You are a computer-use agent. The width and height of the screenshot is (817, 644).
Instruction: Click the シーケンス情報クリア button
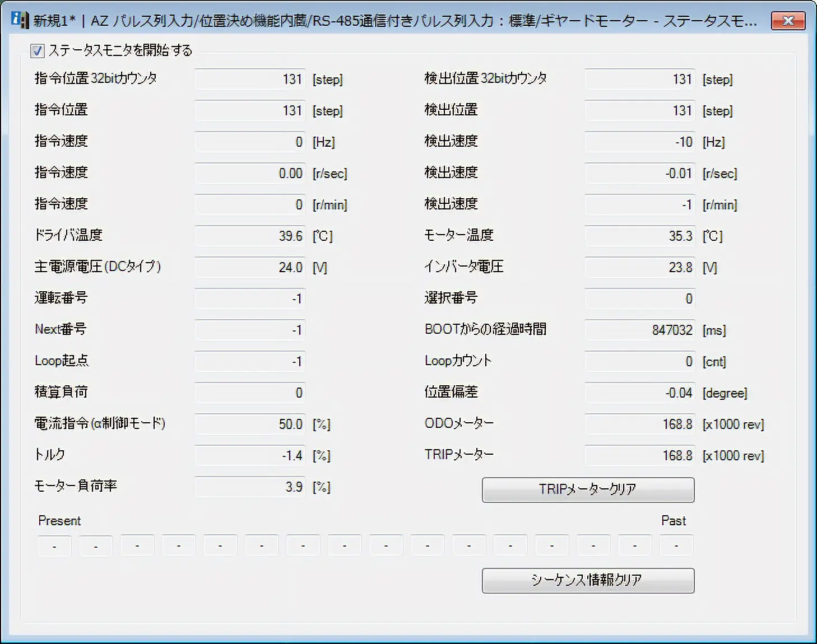tap(588, 580)
